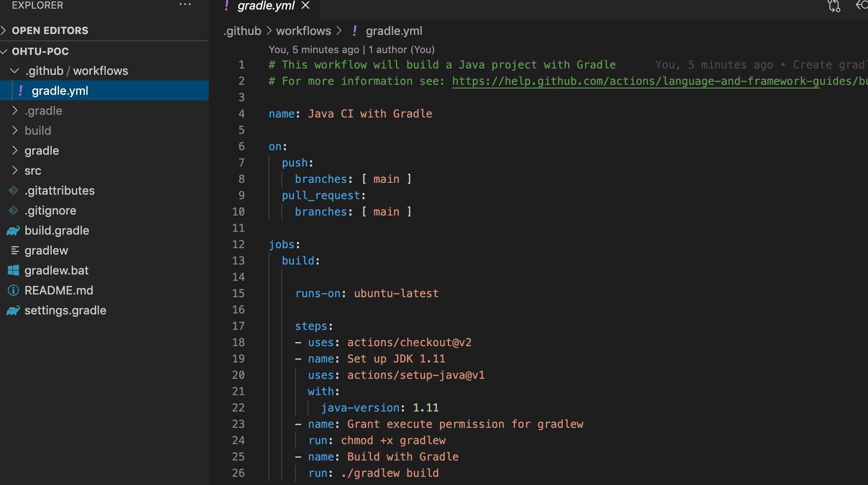The image size is (868, 485).
Task: Click "Build with Gradle" on line 25
Action: click(x=403, y=457)
